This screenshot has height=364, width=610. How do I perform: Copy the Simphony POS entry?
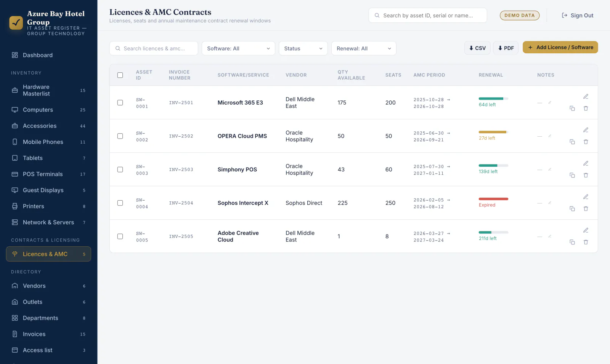click(572, 176)
